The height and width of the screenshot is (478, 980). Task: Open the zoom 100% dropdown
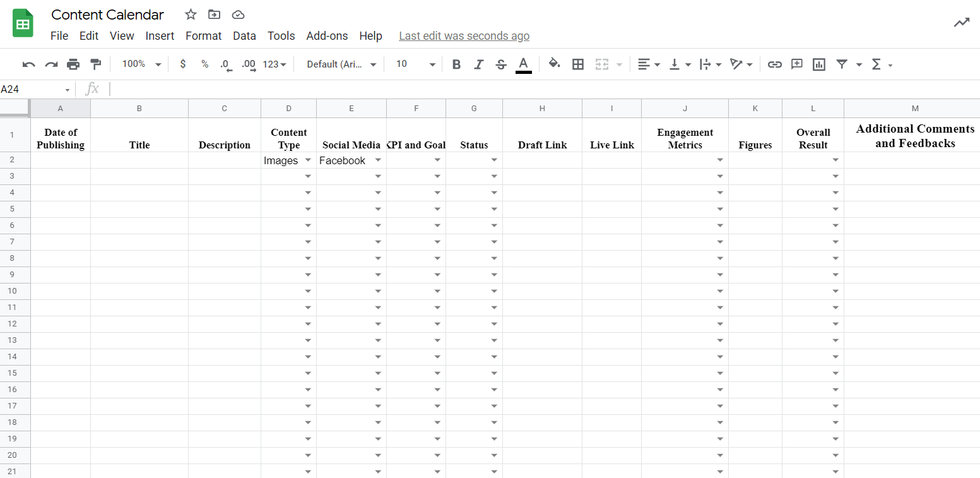pyautogui.click(x=141, y=64)
